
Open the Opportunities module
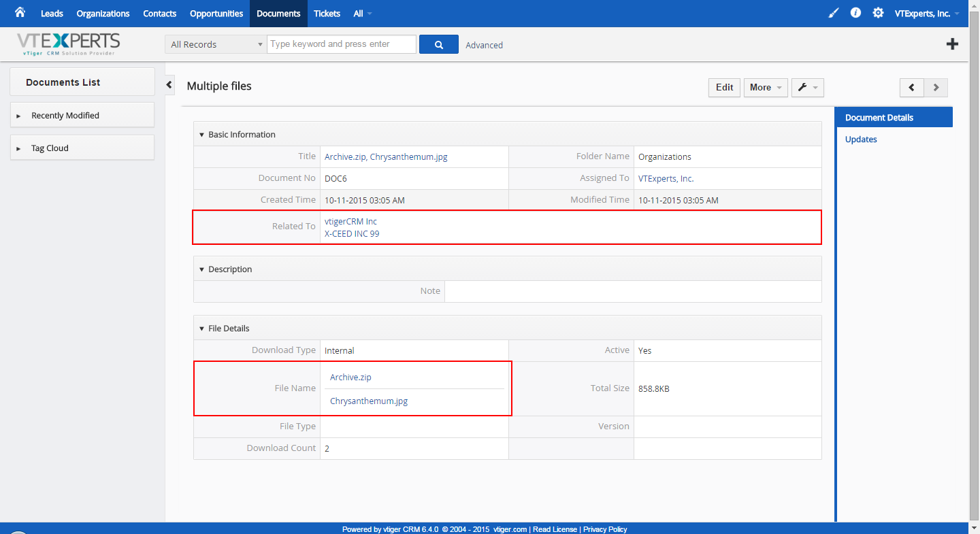[216, 14]
